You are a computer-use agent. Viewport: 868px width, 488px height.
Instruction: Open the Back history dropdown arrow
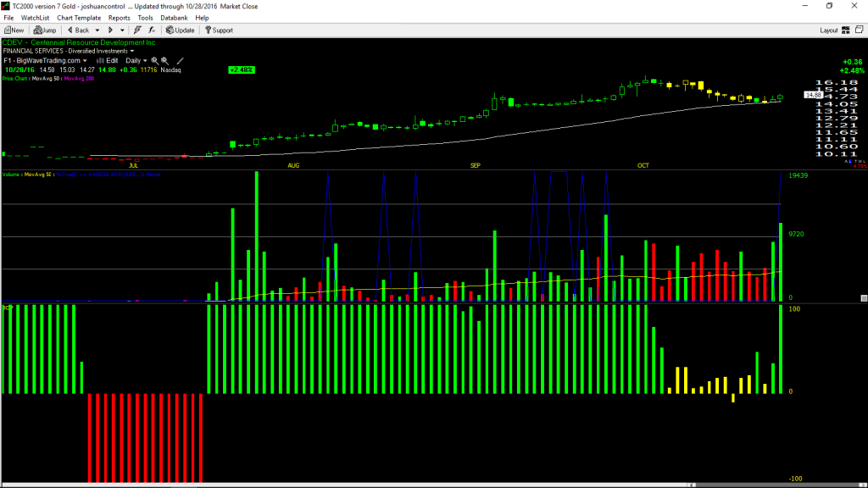[x=97, y=30]
